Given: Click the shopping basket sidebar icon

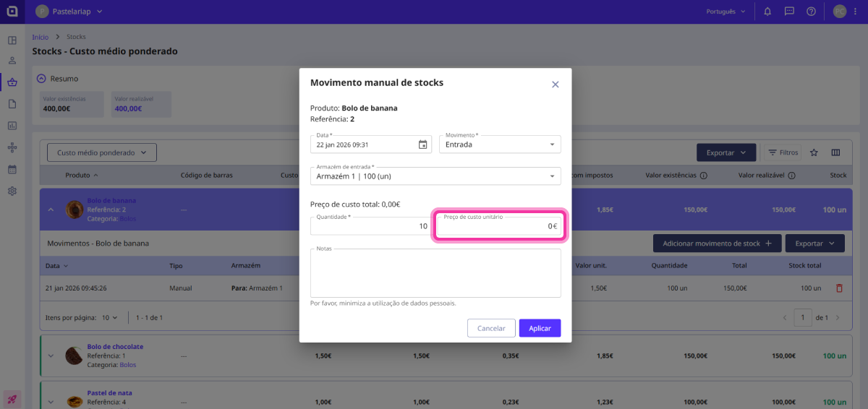Looking at the screenshot, I should click(x=12, y=82).
